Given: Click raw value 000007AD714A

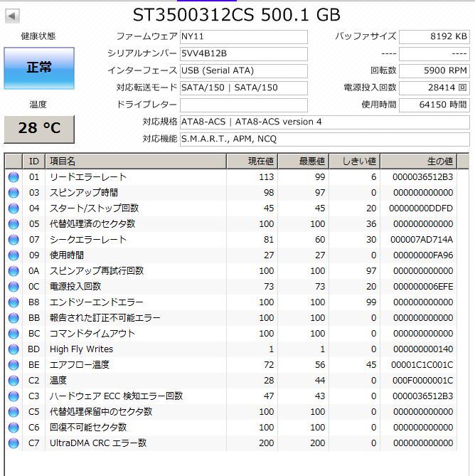Looking at the screenshot, I should click(422, 240).
